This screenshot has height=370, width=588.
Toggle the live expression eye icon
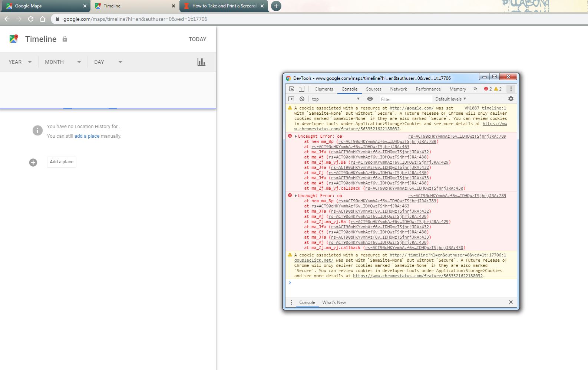[370, 99]
